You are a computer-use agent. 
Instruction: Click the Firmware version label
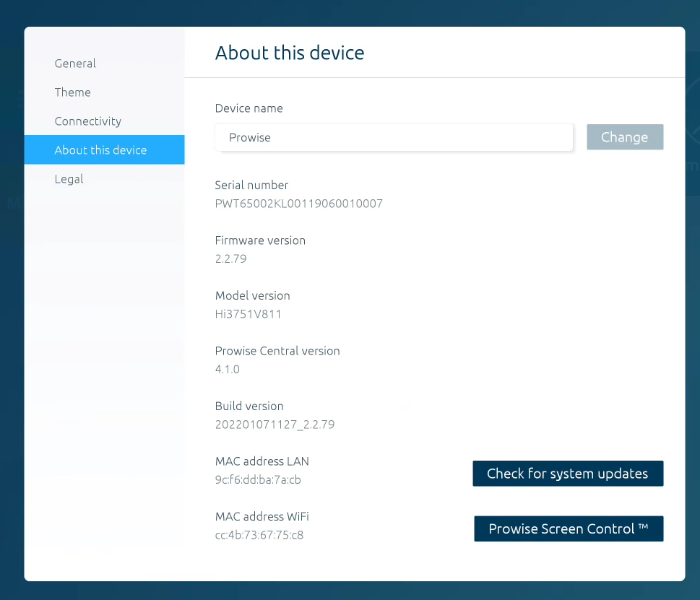(260, 240)
